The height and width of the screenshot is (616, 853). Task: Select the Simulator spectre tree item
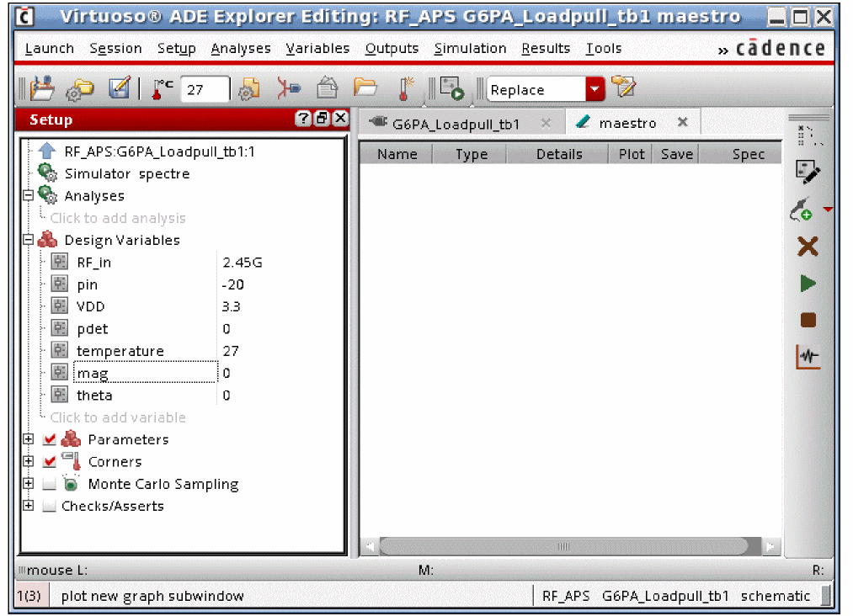pos(127,174)
